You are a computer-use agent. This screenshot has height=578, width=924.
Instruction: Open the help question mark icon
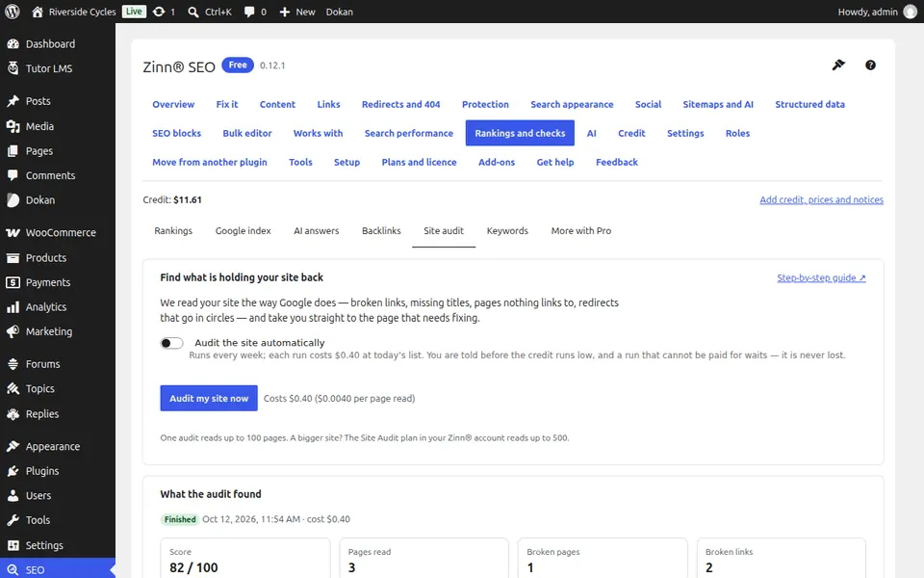click(870, 66)
